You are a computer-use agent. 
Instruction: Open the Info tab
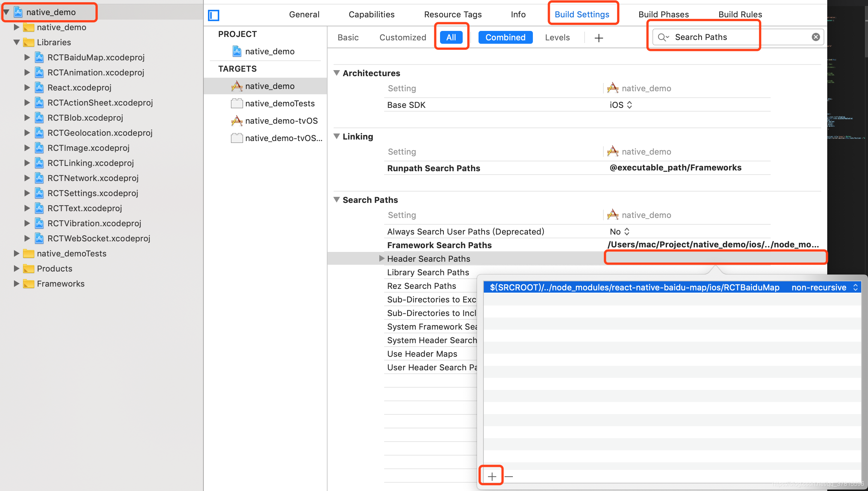pos(518,14)
